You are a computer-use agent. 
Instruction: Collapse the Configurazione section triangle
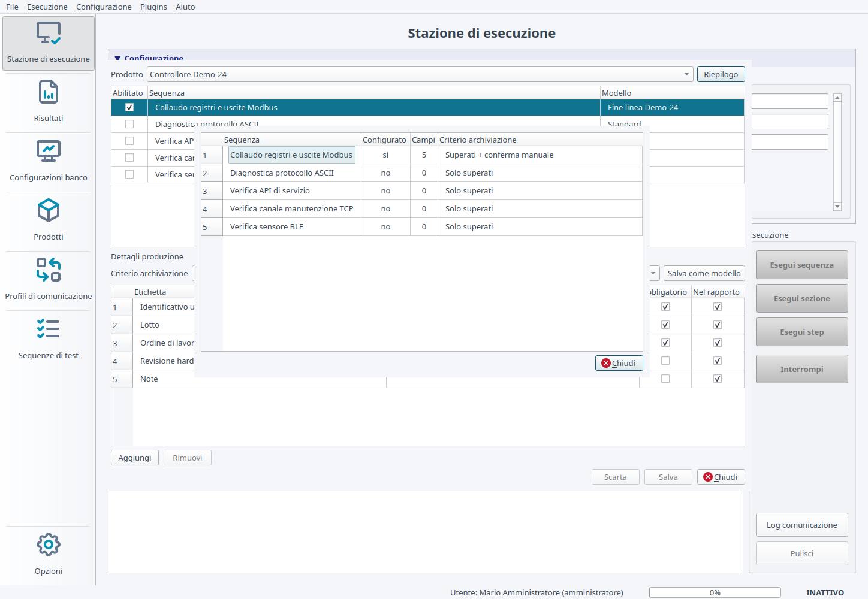tap(117, 58)
